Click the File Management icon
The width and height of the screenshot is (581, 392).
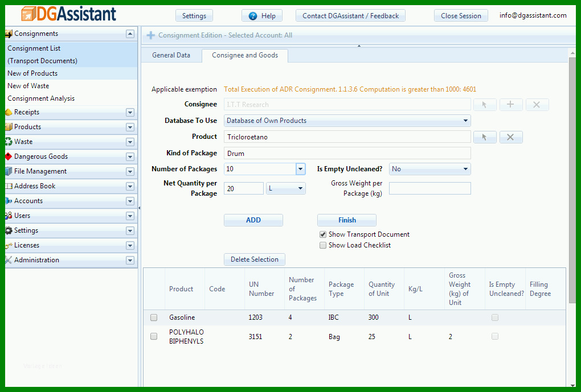click(9, 171)
